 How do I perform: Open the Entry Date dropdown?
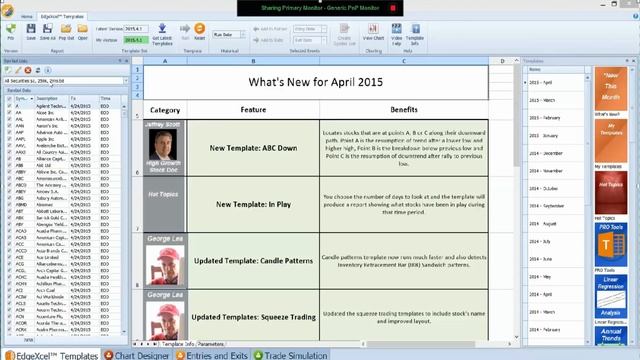coord(324,29)
